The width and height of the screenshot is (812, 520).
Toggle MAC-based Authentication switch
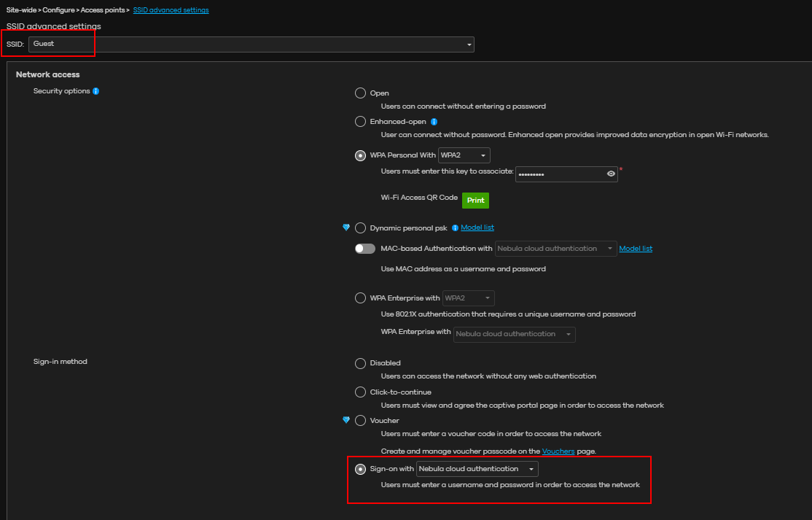click(364, 249)
